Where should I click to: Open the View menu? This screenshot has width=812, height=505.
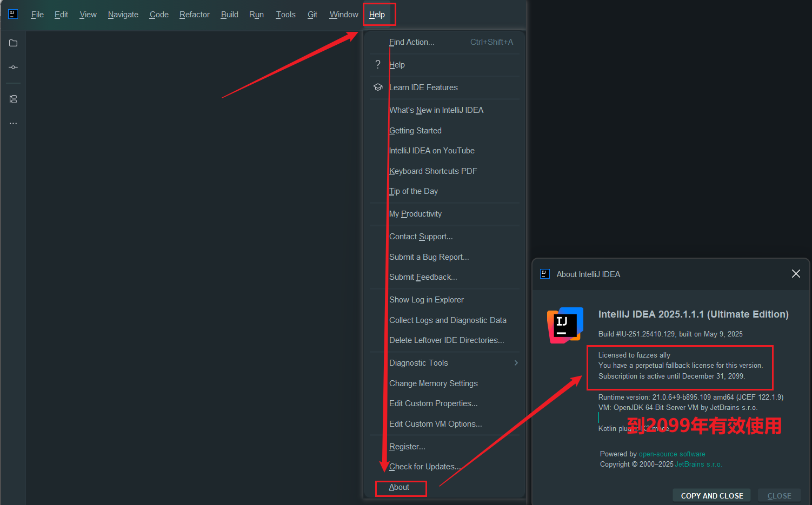pyautogui.click(x=88, y=15)
